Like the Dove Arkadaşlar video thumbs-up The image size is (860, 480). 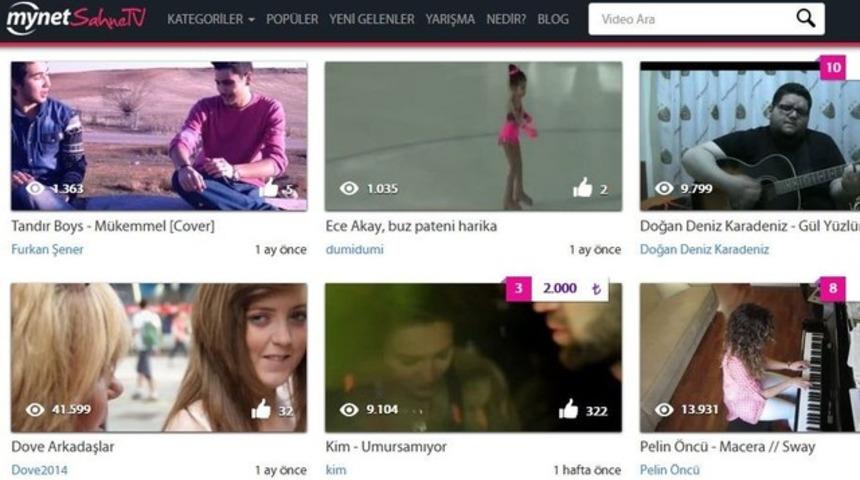(x=261, y=409)
